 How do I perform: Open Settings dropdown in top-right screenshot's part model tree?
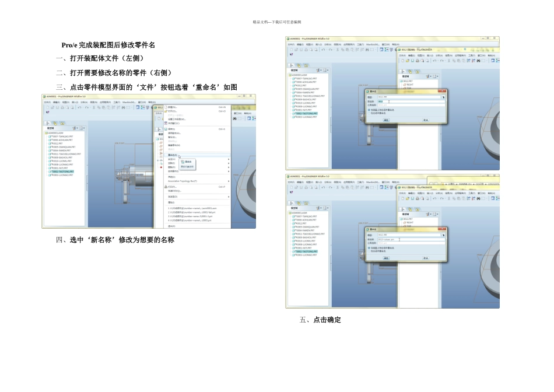point(429,76)
